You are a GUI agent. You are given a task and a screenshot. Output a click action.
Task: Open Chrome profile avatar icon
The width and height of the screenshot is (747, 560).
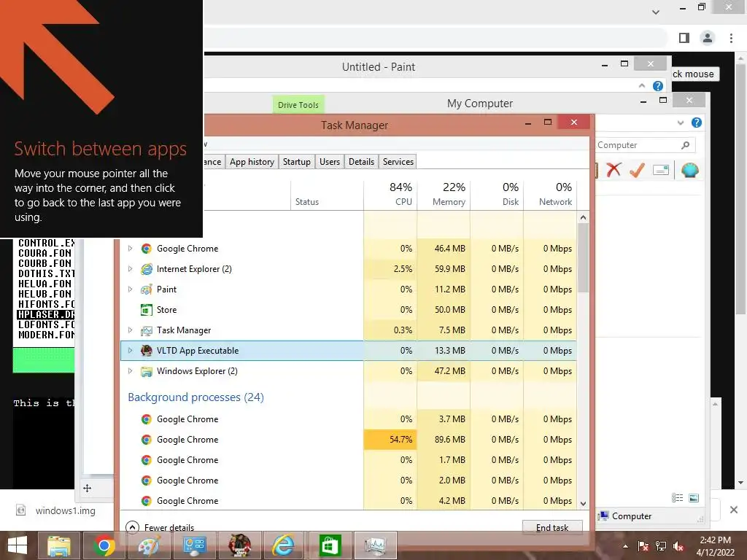click(x=708, y=38)
